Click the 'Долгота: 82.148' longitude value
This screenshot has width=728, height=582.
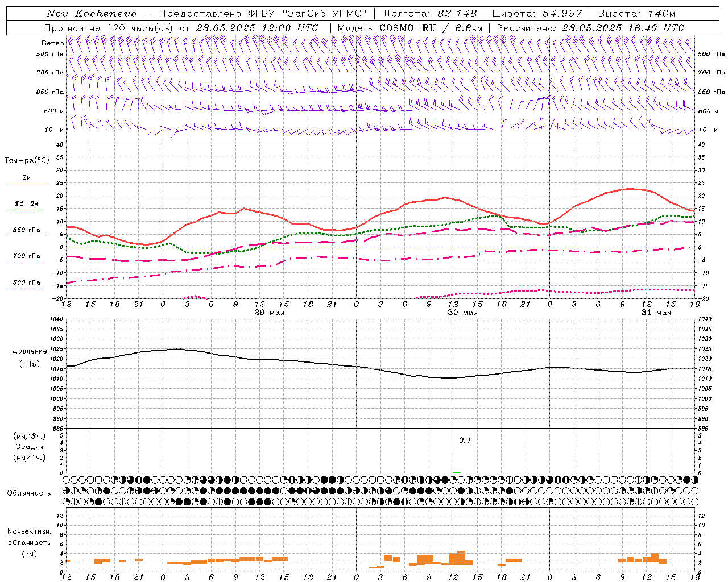[x=430, y=14]
